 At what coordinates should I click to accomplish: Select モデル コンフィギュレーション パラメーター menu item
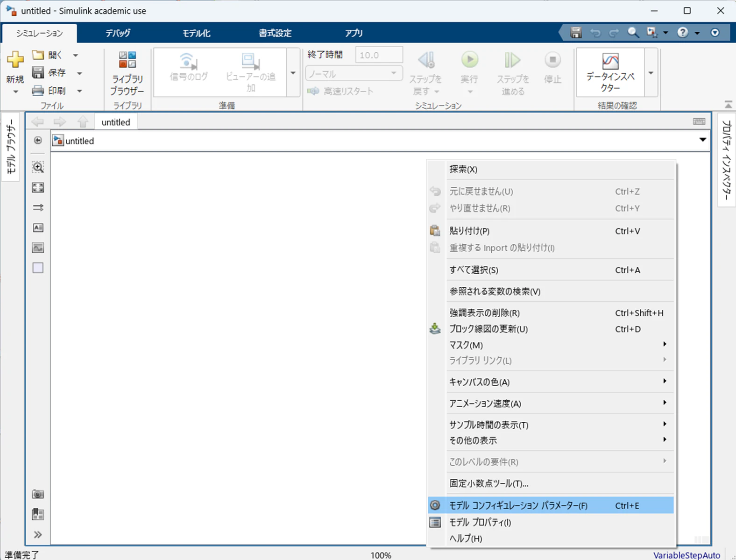pyautogui.click(x=551, y=505)
